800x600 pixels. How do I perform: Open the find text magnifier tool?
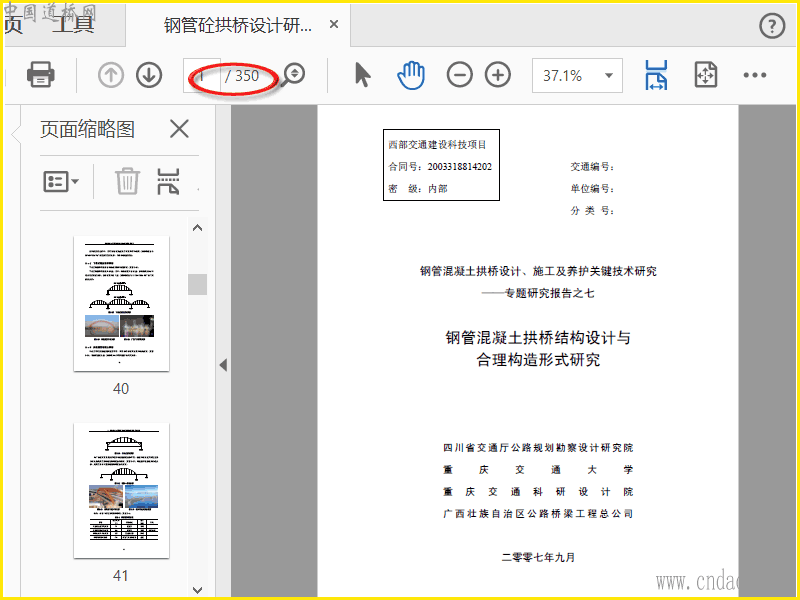(x=294, y=74)
